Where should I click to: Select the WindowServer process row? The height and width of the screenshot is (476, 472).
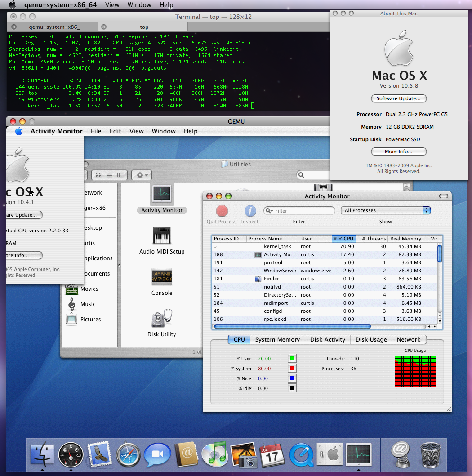(325, 271)
